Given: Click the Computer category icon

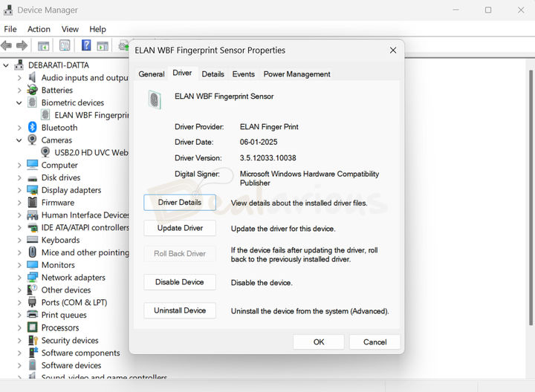Looking at the screenshot, I should tap(33, 165).
